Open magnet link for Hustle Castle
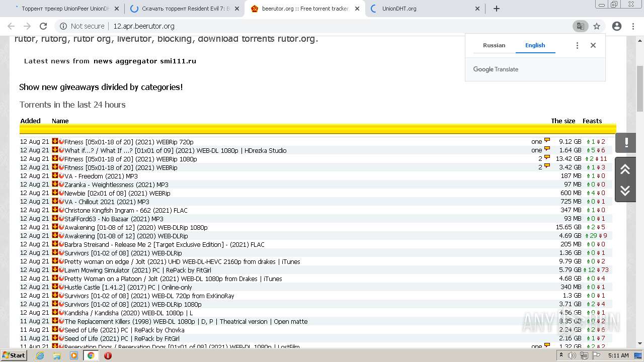This screenshot has height=362, width=644. [x=61, y=287]
